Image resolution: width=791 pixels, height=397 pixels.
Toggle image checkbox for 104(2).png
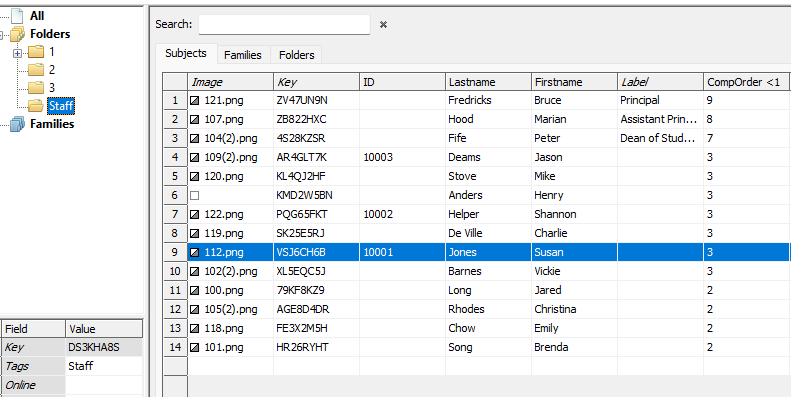194,138
